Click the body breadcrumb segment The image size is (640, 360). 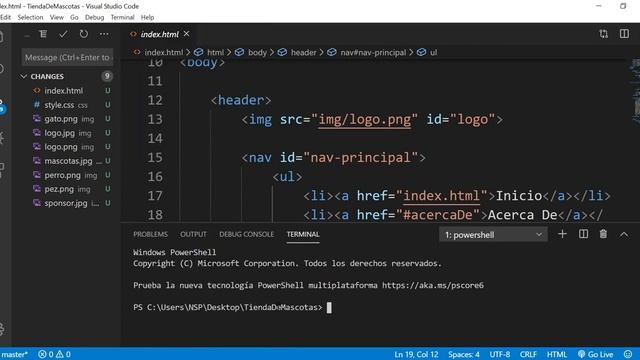[257, 52]
